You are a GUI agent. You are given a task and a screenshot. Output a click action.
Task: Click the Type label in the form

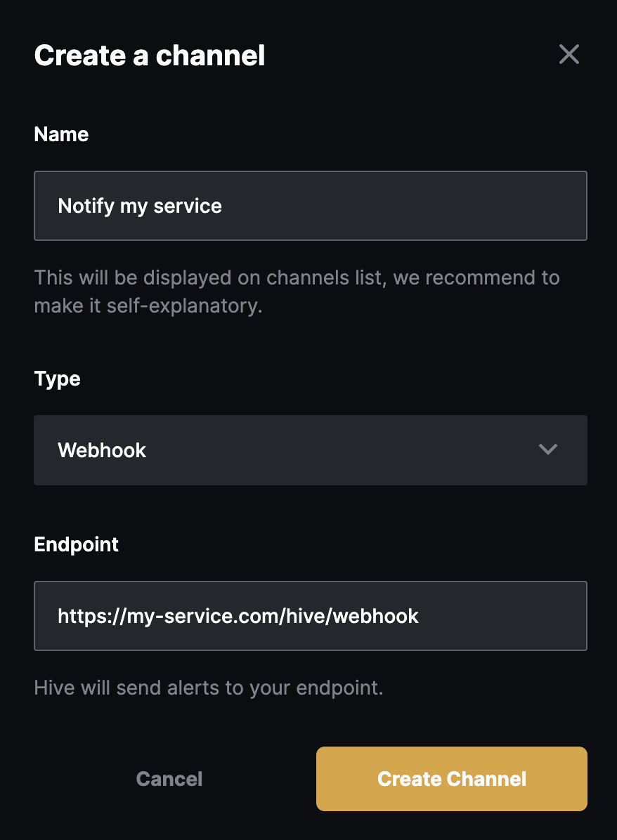(x=57, y=379)
